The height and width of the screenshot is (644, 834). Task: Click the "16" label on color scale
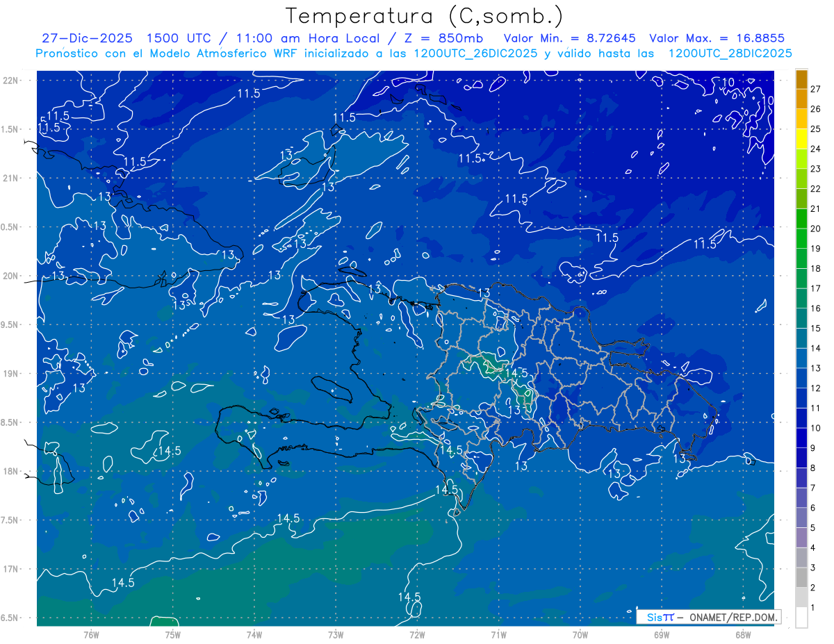coord(816,308)
